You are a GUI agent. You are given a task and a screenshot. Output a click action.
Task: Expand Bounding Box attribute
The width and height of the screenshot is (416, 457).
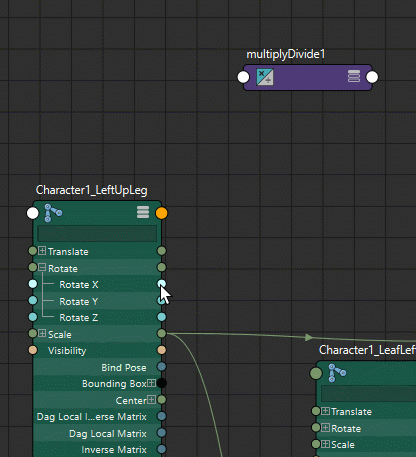[152, 383]
